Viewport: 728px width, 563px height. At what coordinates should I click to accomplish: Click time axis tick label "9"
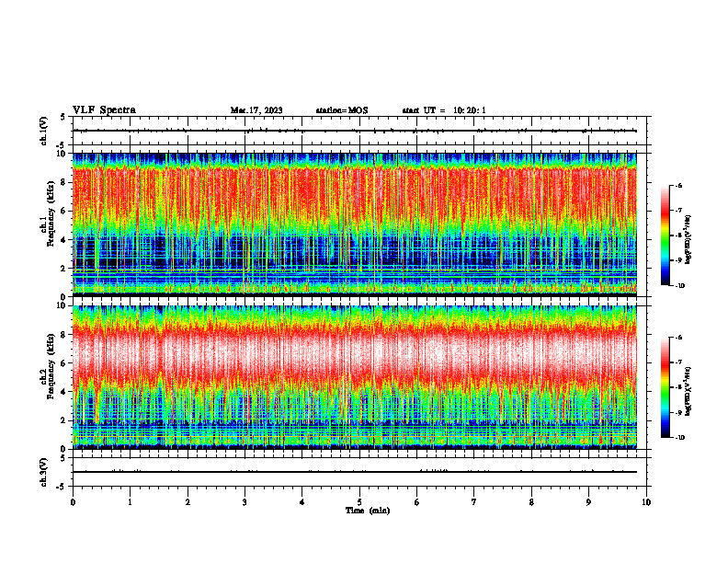point(588,502)
